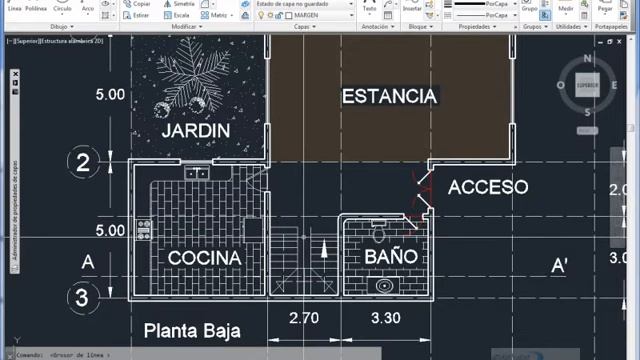Click the axis bubble numbered 3

pyautogui.click(x=82, y=298)
